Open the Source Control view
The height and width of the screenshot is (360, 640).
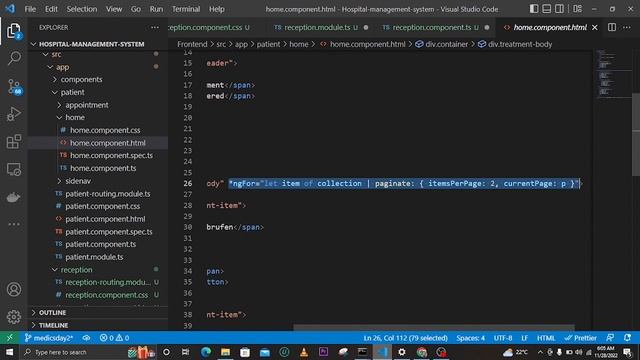13,87
